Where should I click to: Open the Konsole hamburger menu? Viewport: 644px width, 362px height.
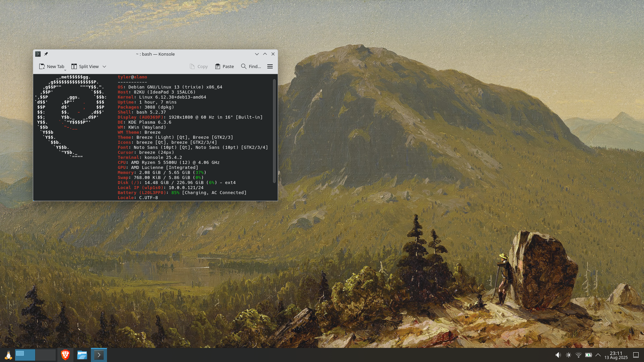(x=270, y=66)
